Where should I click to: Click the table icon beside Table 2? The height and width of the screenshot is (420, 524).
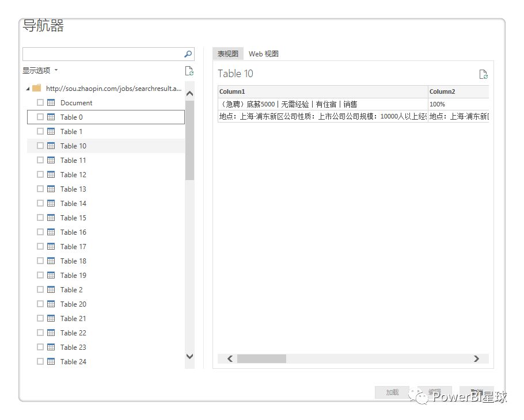[x=51, y=289]
